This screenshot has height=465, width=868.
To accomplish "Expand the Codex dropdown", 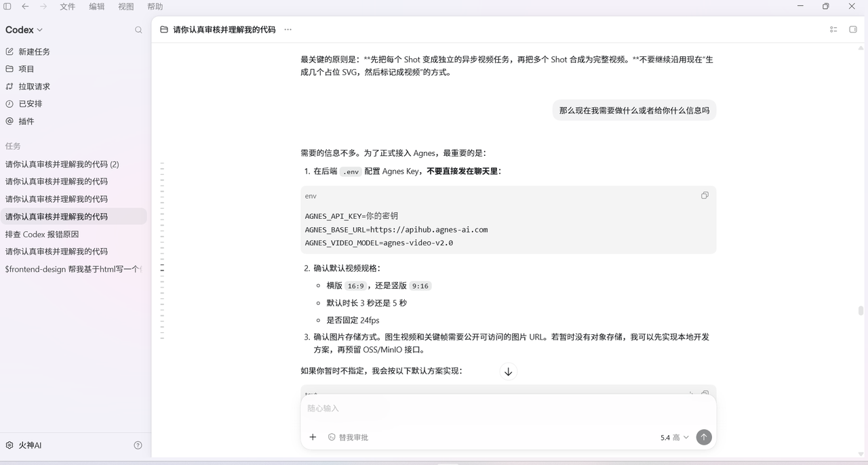I will (24, 30).
